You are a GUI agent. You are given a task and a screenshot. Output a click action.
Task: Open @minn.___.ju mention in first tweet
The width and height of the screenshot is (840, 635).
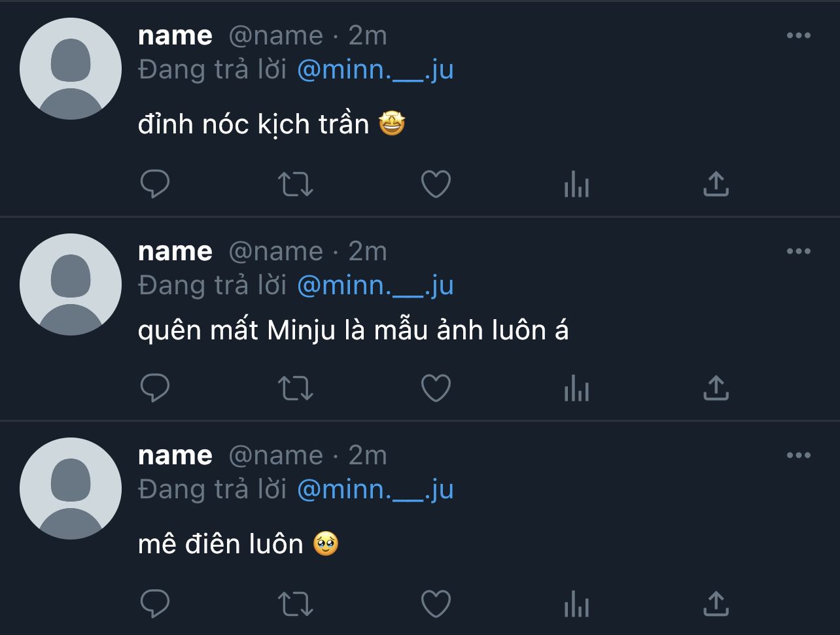(x=375, y=69)
